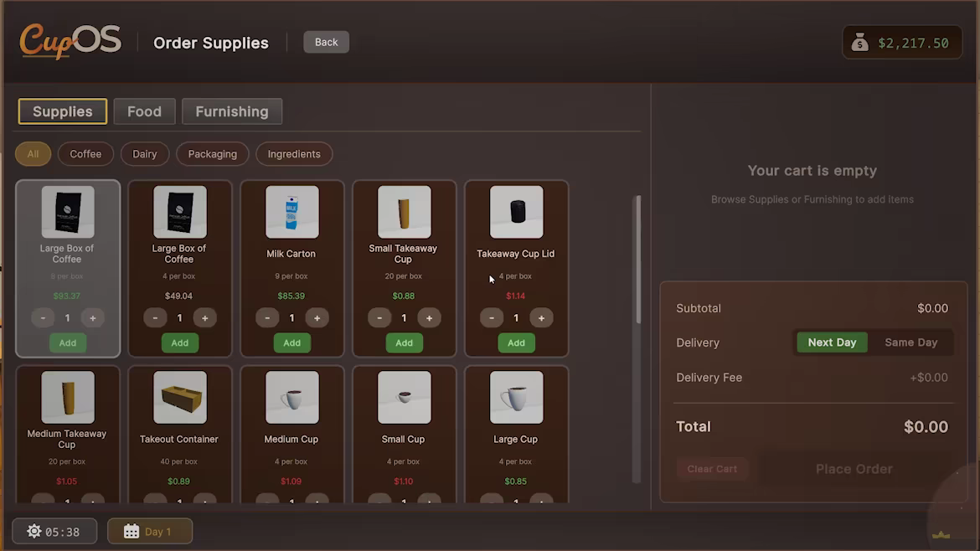Click the Small Cup price $1.10
This screenshot has width=980, height=551.
tap(403, 481)
